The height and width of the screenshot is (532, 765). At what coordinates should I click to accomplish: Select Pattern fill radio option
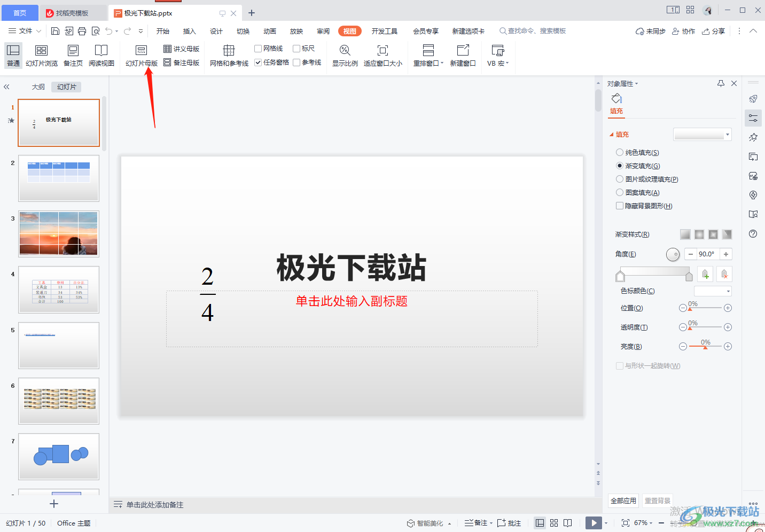tap(620, 192)
